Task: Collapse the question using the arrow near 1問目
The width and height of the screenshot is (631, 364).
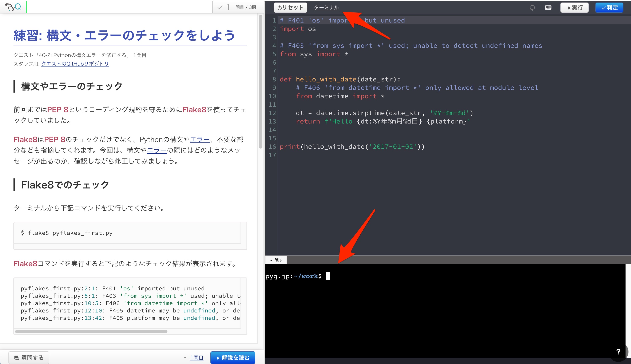Action: tap(185, 357)
